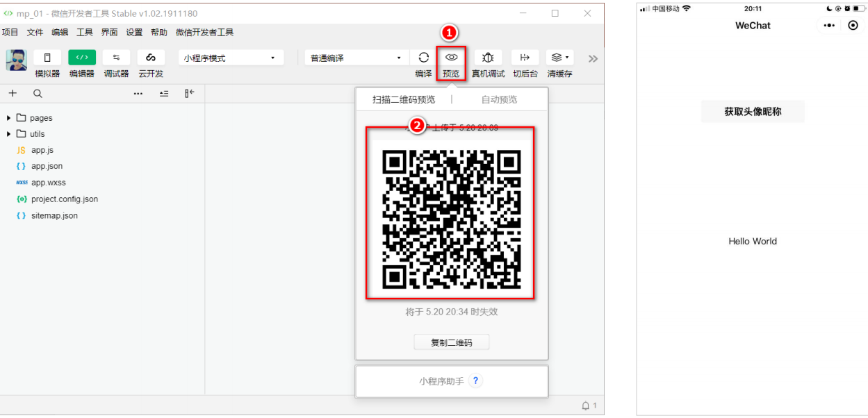868x418 pixels.
Task: Open the 工具 menu
Action: [x=84, y=31]
